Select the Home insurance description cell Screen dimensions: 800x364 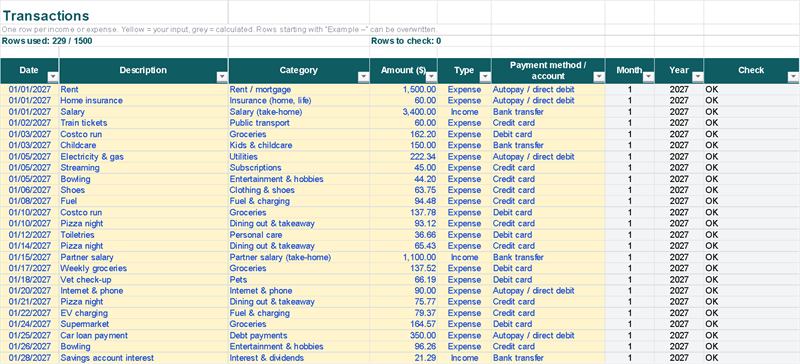[x=144, y=101]
